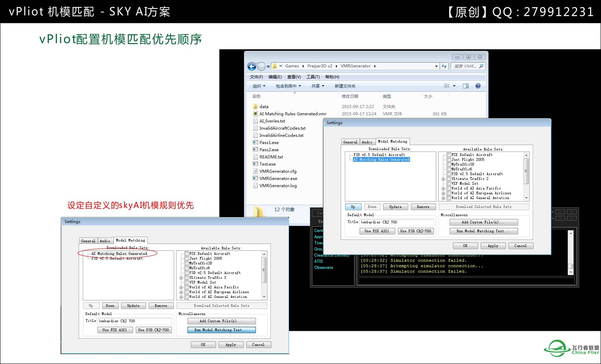Click the Explorer back navigation arrow

click(x=252, y=66)
